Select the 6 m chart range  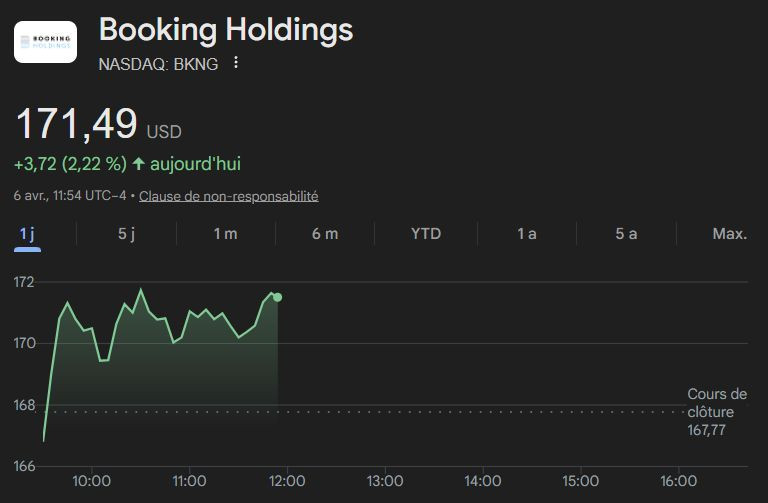pos(325,234)
